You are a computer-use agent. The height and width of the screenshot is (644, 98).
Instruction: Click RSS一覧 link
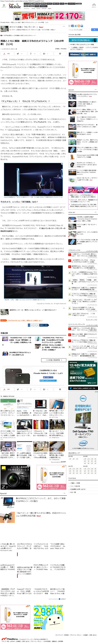click(73, 492)
